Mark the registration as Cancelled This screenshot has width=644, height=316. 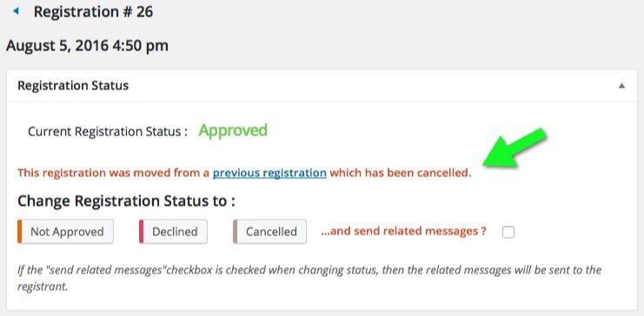click(x=269, y=232)
